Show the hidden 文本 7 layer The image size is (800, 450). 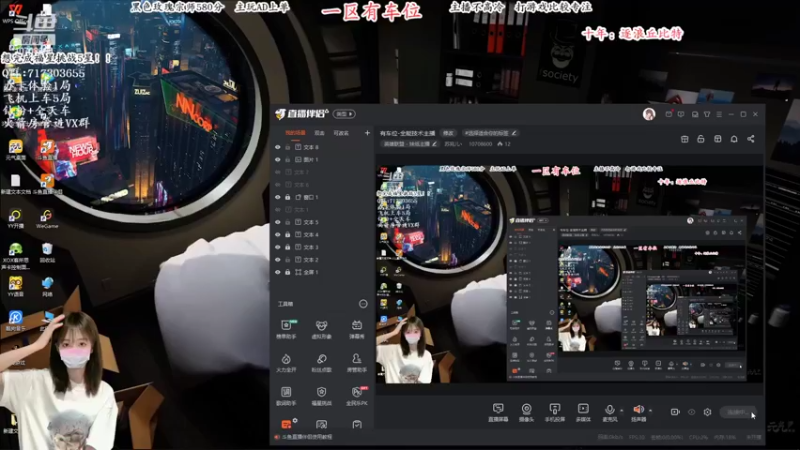point(278,172)
